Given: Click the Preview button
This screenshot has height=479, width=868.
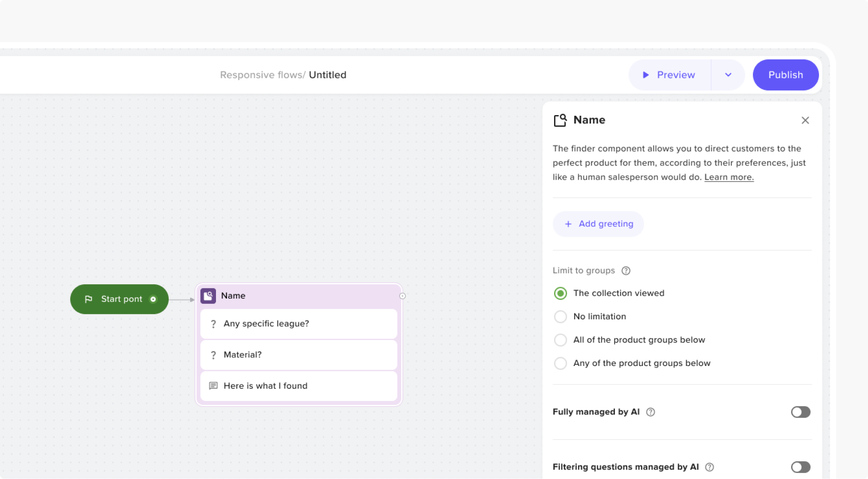Looking at the screenshot, I should click(669, 75).
